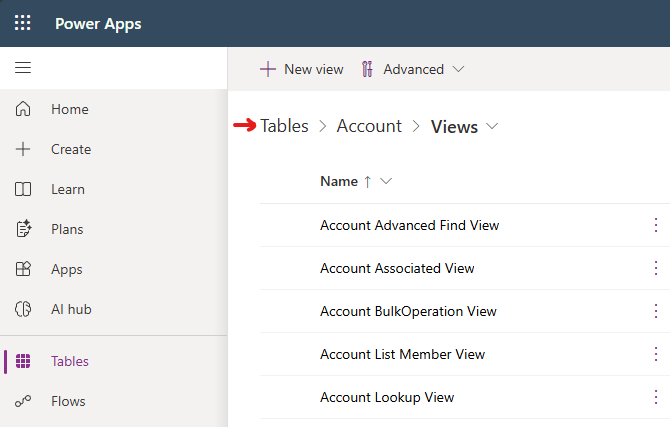The height and width of the screenshot is (427, 670).
Task: Select the Account BulkOperation View row
Action: click(408, 311)
